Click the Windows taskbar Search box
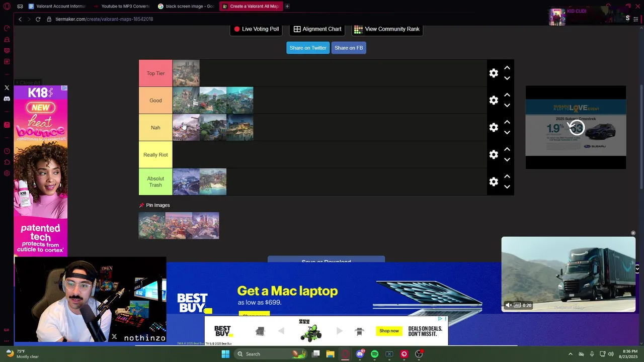This screenshot has width=644, height=362. pos(270,354)
